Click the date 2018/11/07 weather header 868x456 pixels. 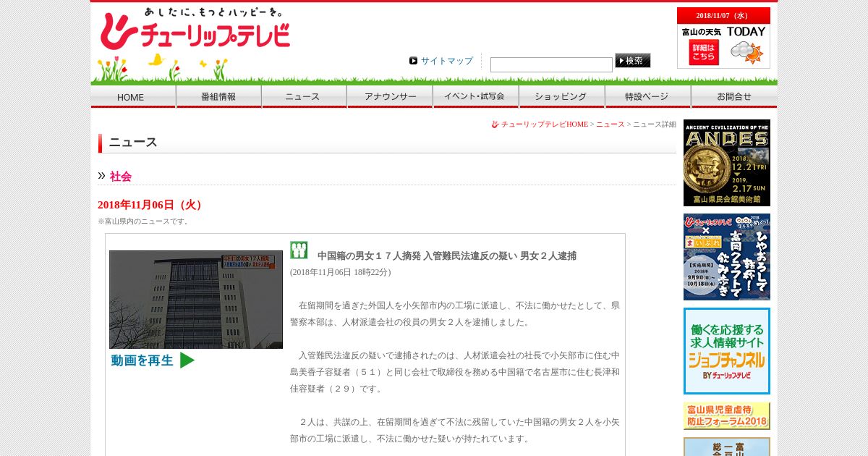(723, 15)
